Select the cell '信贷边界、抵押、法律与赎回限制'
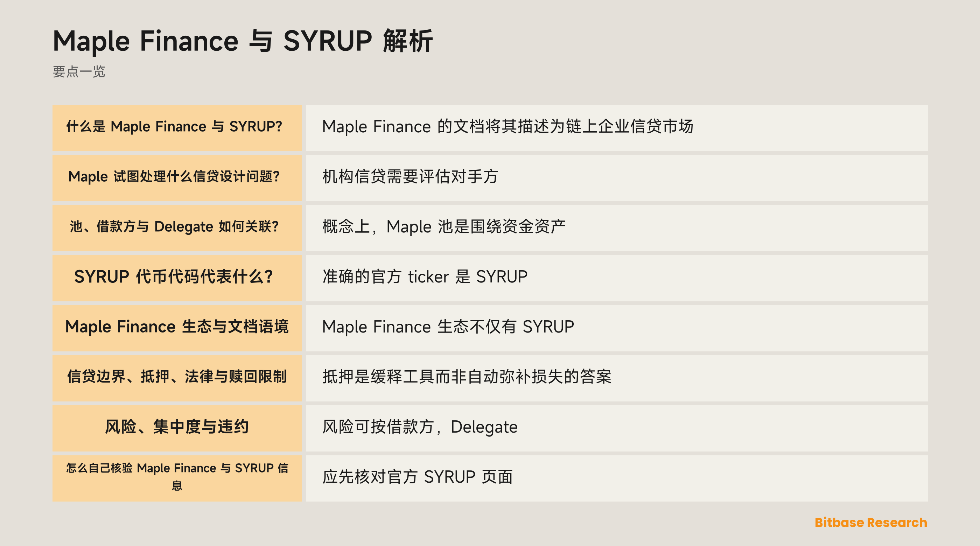980x546 pixels. click(177, 378)
